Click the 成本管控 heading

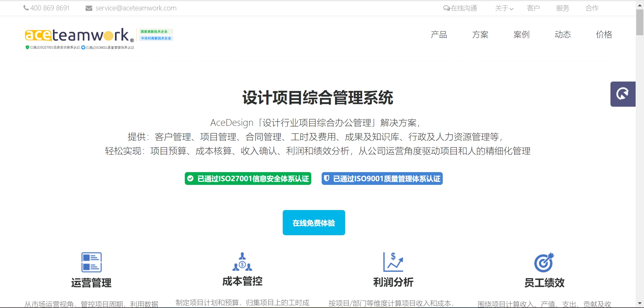[242, 281]
